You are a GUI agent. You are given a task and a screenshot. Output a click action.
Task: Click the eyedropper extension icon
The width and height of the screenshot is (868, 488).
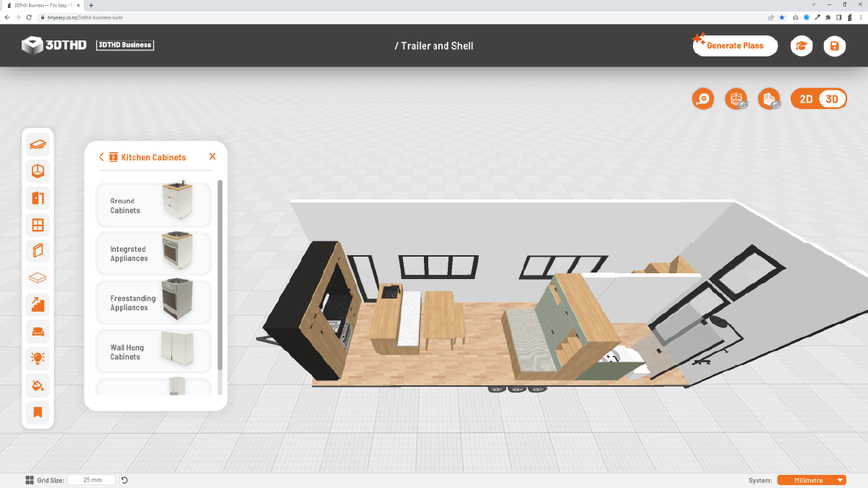pyautogui.click(x=817, y=17)
